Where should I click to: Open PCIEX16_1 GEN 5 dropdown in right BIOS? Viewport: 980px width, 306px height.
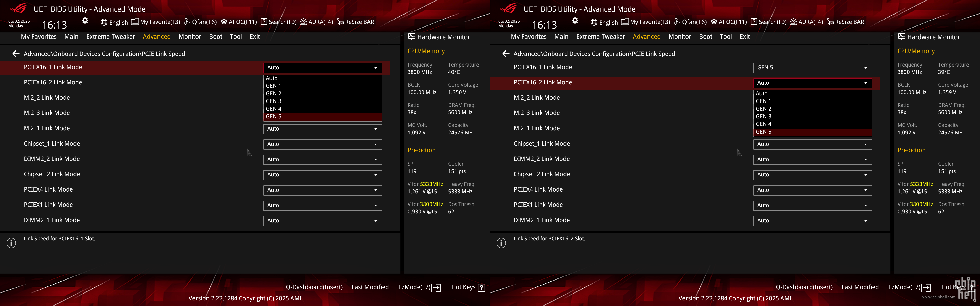(813, 68)
